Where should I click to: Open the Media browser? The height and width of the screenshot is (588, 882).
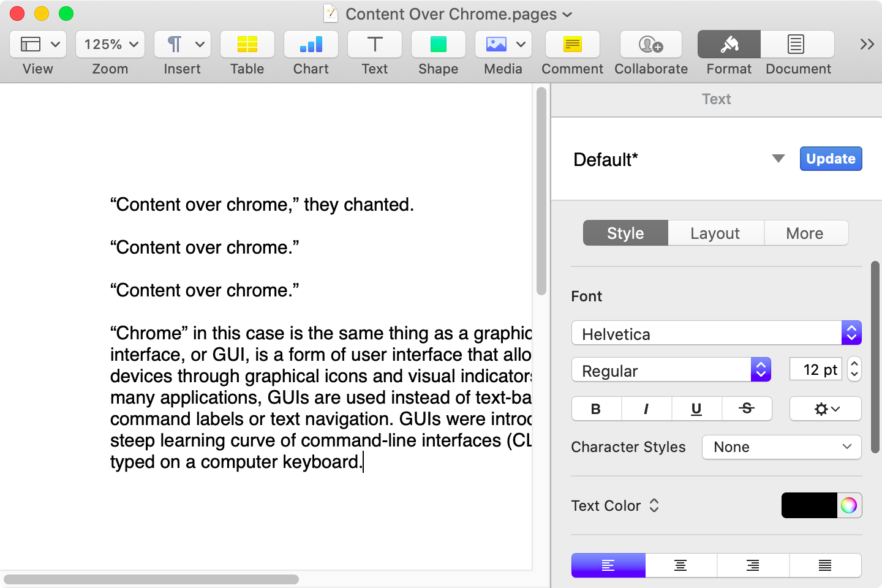pos(496,44)
